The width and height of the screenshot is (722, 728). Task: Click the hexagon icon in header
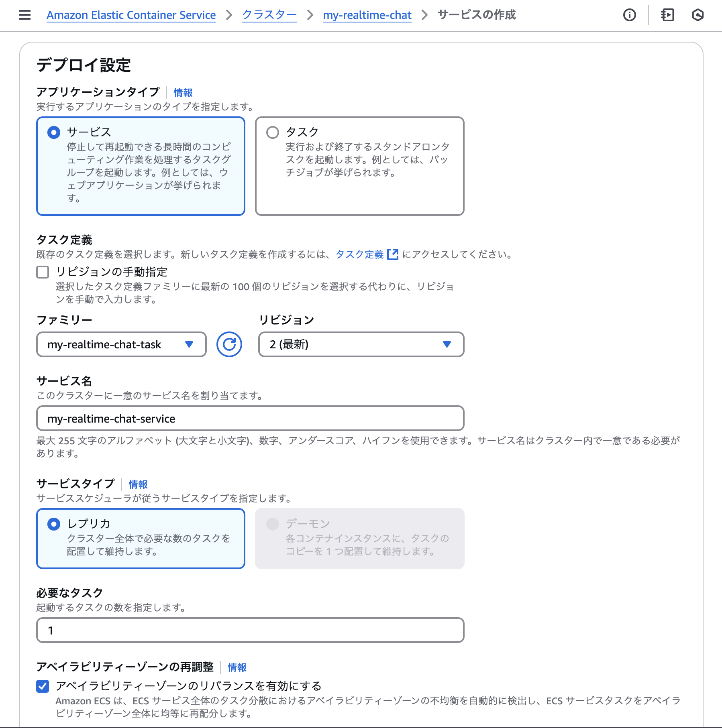click(x=698, y=15)
